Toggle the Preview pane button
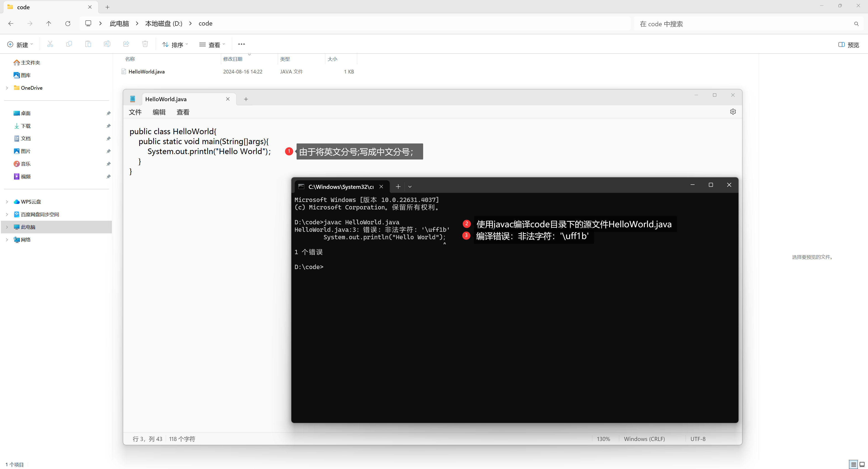 (849, 45)
